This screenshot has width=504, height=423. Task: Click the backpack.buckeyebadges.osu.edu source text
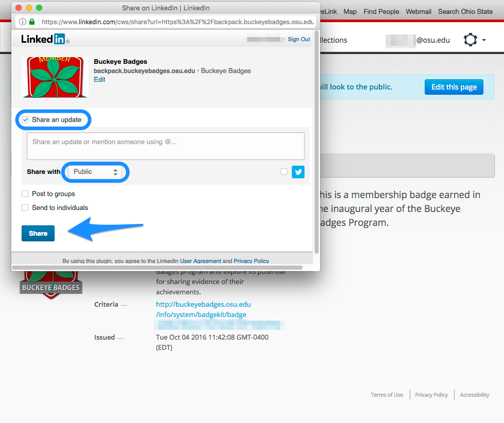click(144, 71)
